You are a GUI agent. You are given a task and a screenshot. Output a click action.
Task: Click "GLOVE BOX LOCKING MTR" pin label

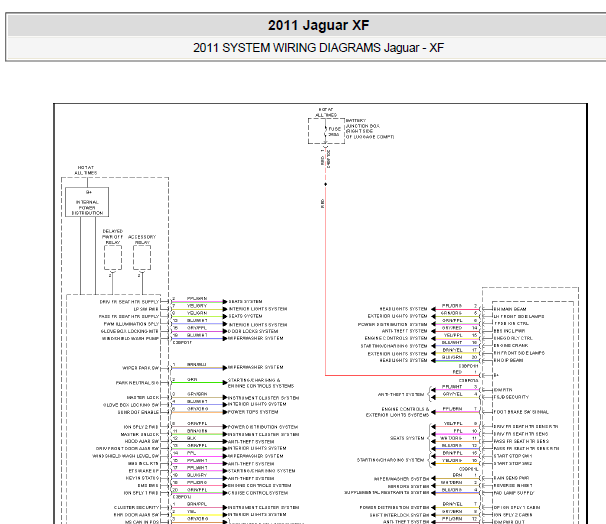point(130,331)
